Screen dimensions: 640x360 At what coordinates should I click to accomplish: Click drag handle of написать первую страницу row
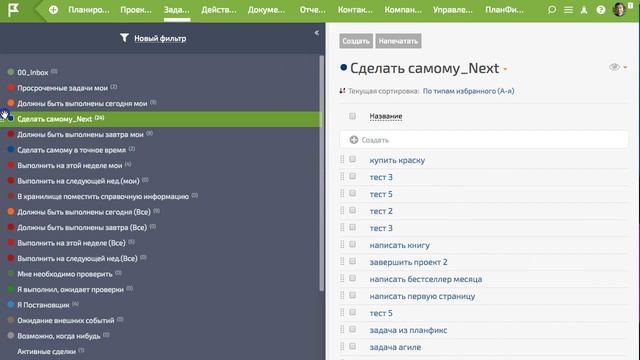[x=342, y=296]
